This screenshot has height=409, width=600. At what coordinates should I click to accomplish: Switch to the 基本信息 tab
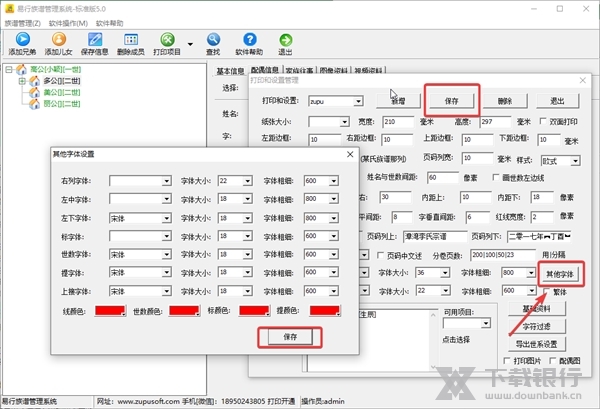[230, 71]
